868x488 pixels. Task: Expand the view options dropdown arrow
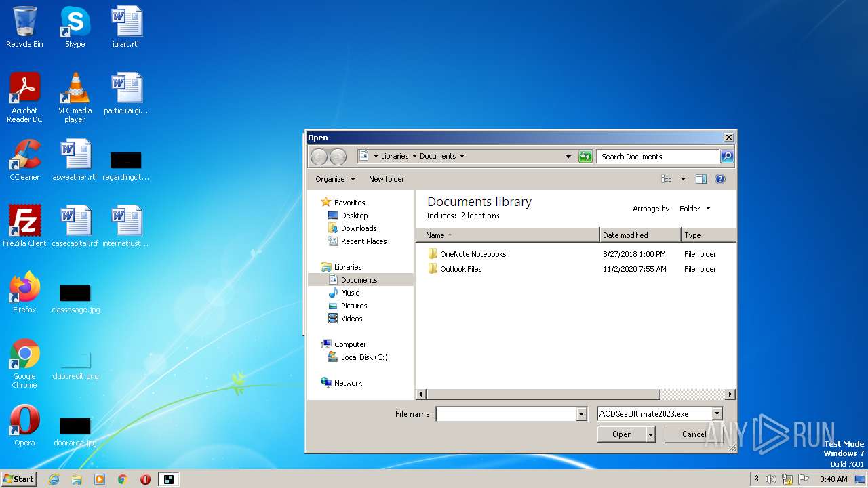coord(683,179)
